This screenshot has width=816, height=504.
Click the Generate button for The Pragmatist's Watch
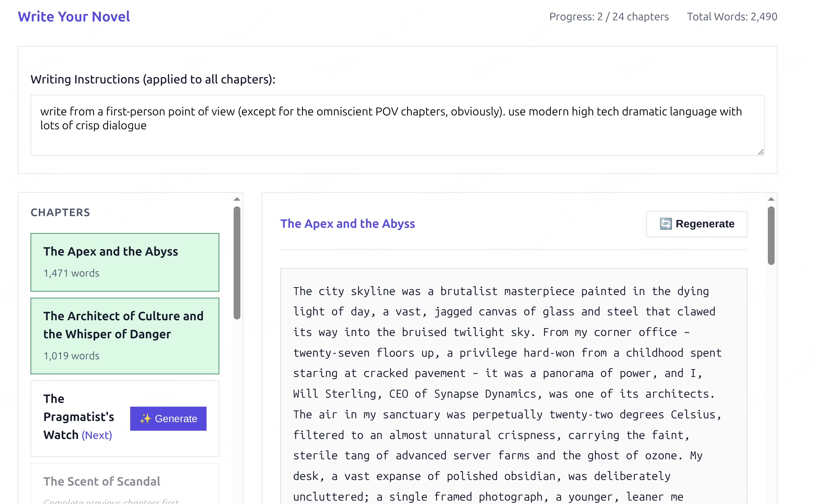coord(168,419)
